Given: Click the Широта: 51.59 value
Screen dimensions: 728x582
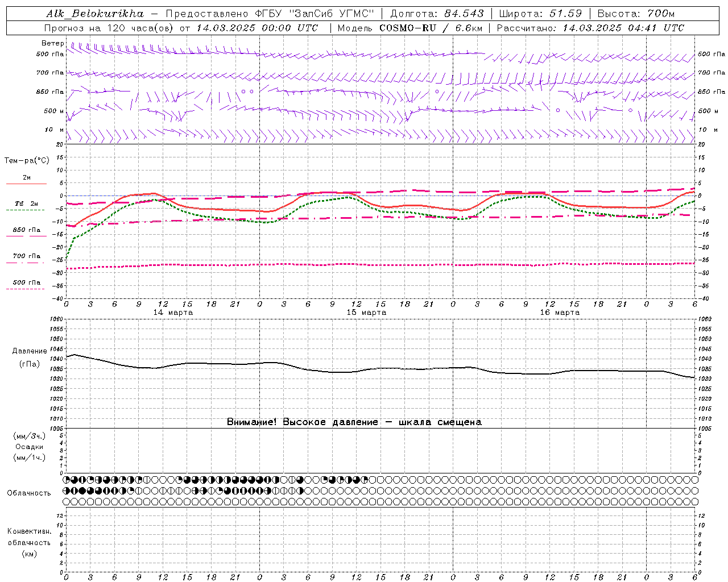Looking at the screenshot, I should click(540, 14).
